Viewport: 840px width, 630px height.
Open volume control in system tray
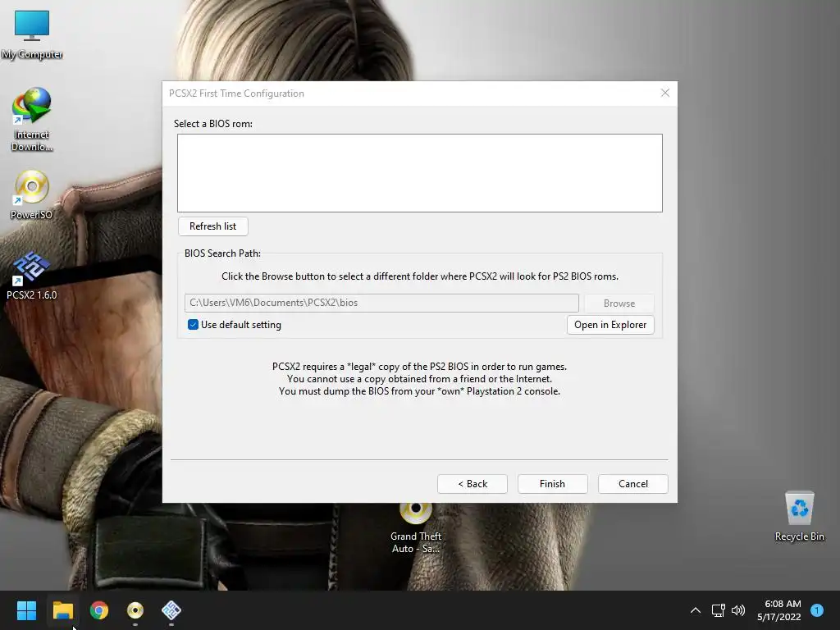click(738, 610)
